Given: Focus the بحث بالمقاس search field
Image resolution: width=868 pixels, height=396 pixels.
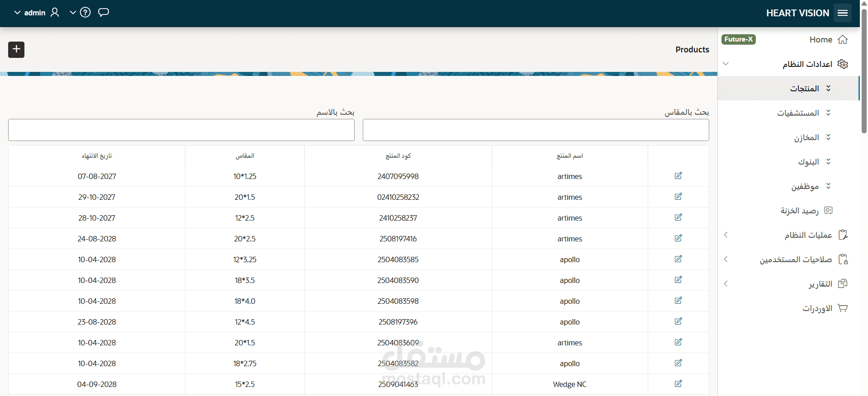Looking at the screenshot, I should [536, 130].
